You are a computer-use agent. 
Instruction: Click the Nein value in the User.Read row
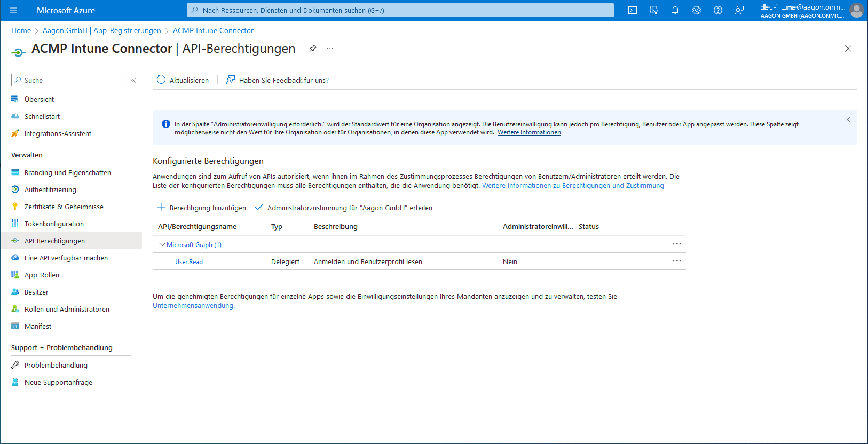point(510,261)
